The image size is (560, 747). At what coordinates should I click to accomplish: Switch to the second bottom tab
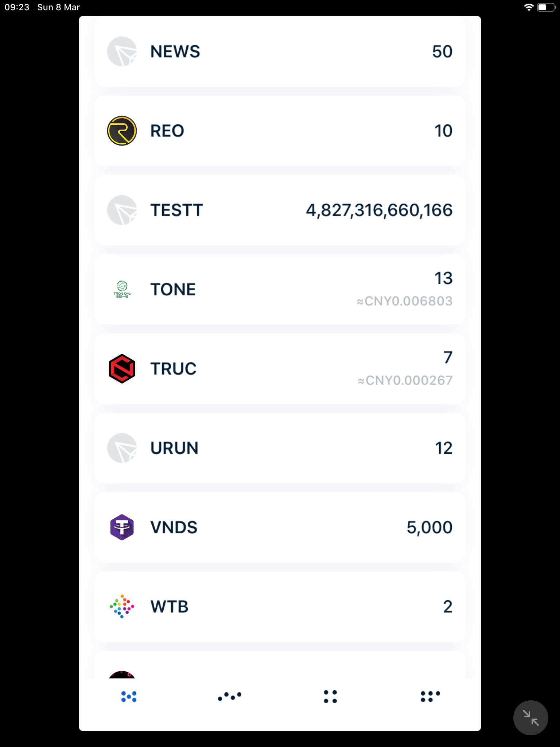pyautogui.click(x=230, y=696)
